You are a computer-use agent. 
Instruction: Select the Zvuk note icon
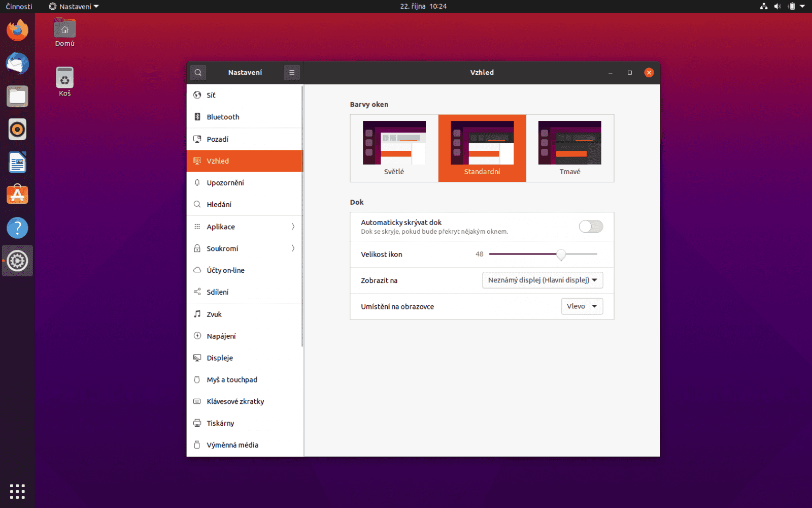[x=197, y=314]
